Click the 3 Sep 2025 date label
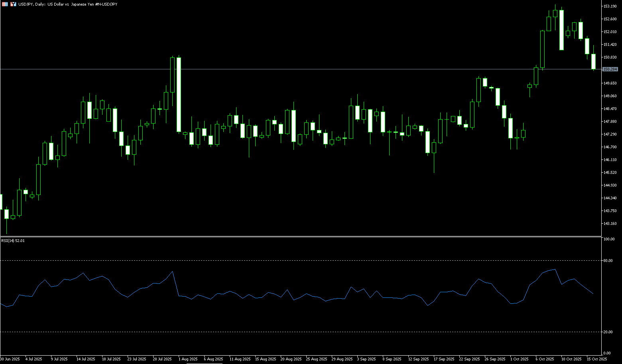The width and height of the screenshot is (622, 364). pos(366,359)
